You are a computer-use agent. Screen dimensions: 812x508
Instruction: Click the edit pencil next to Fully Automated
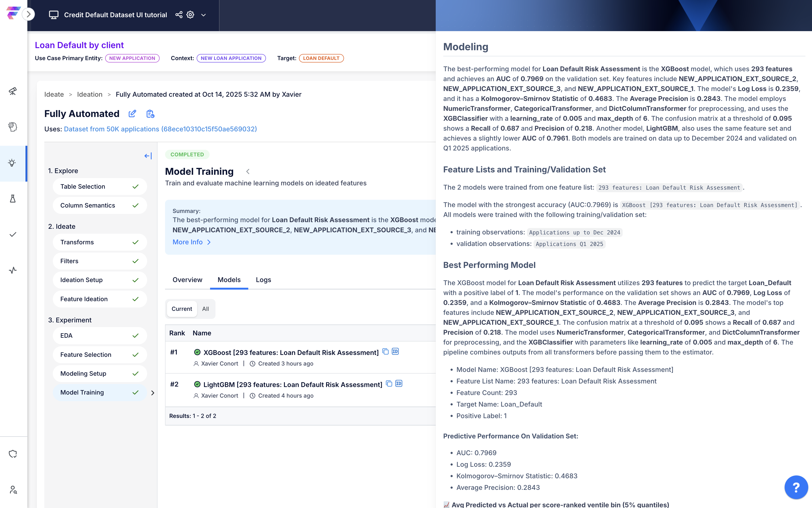(132, 114)
